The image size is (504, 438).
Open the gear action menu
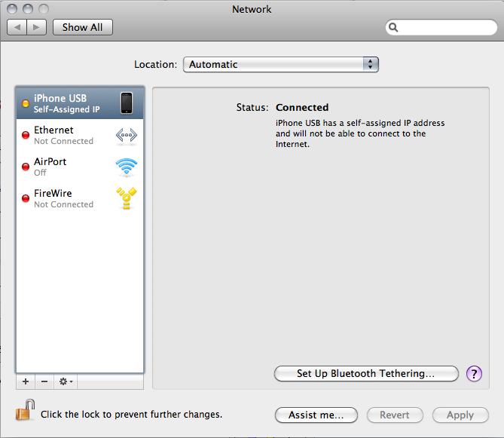click(66, 381)
